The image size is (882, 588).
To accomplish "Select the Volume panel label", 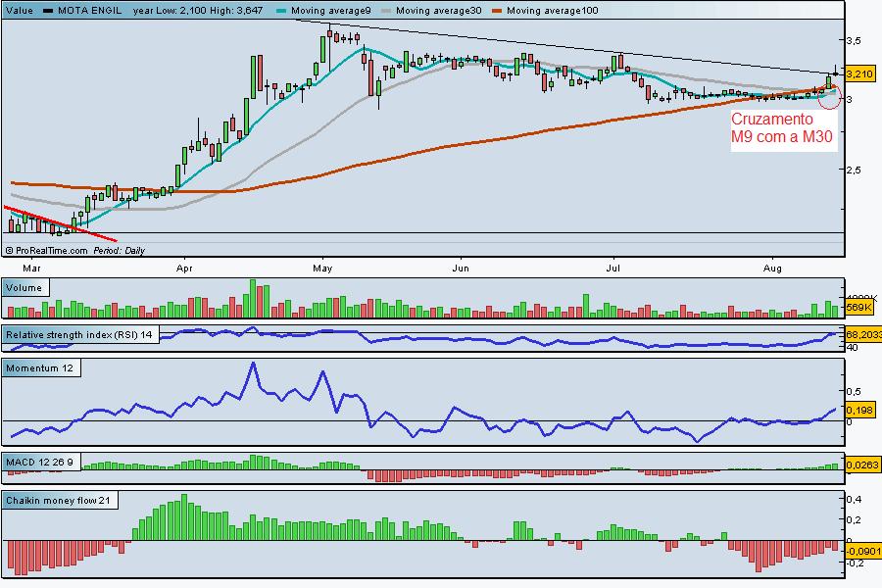I will pos(24,287).
